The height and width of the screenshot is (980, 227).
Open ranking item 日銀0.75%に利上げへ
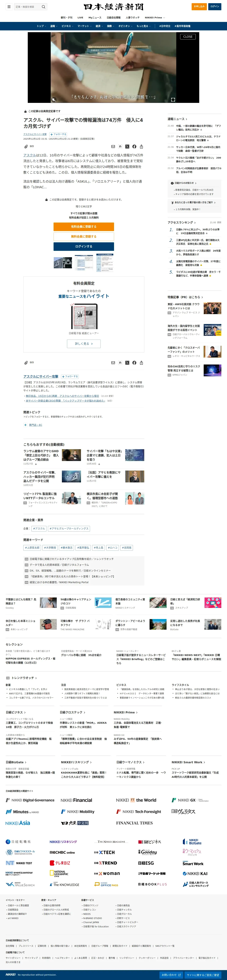(x=198, y=232)
